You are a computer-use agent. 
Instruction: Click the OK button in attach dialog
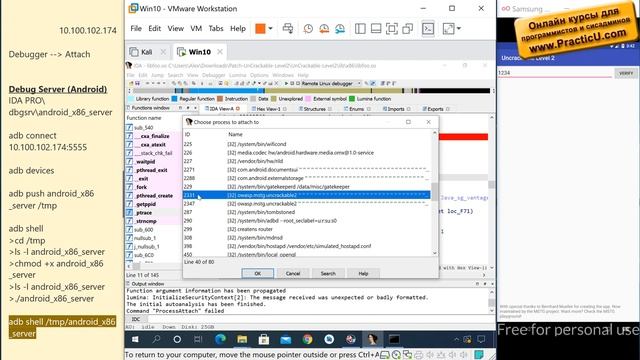(x=258, y=273)
